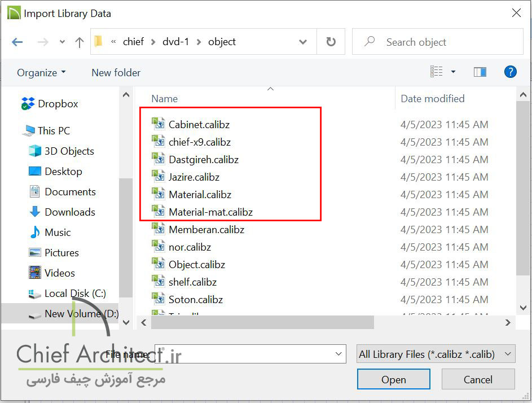Select Downloads in the navigation pane
Viewport: 532px width, 403px height.
click(x=69, y=212)
